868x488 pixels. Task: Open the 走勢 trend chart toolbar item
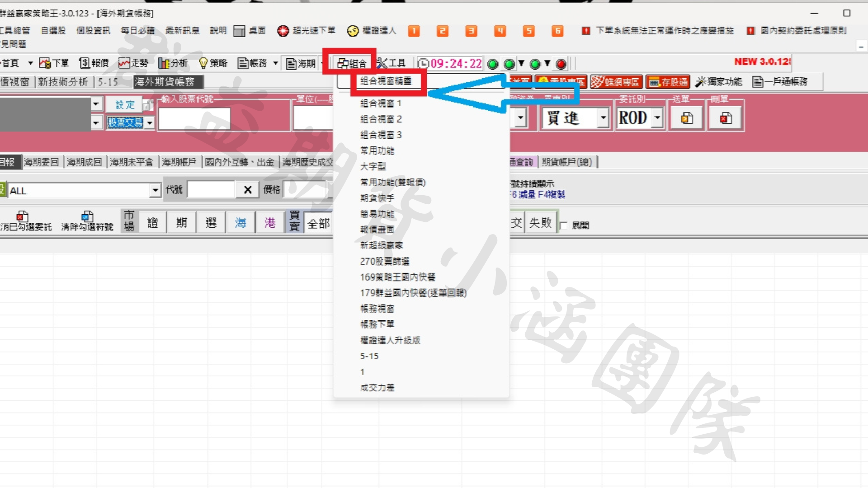coord(133,63)
